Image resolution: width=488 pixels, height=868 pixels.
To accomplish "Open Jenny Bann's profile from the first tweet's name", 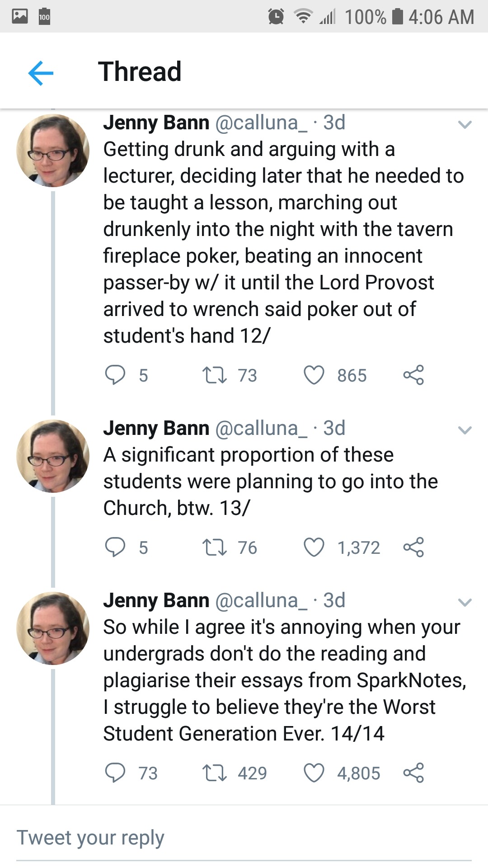I will [x=156, y=123].
